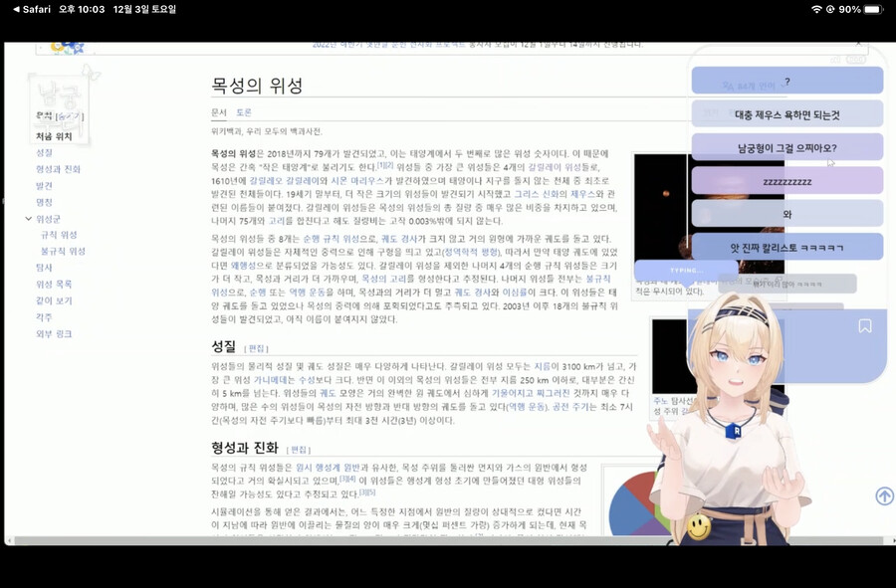896x588 pixels.
Task: Click [편집] next to 형성과 진화 heading
Action: point(298,451)
